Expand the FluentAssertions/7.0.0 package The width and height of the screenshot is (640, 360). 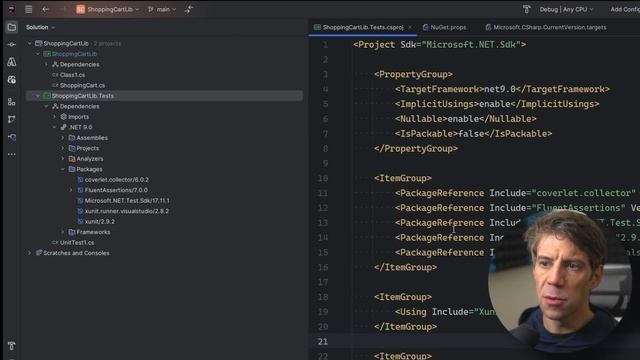click(71, 190)
